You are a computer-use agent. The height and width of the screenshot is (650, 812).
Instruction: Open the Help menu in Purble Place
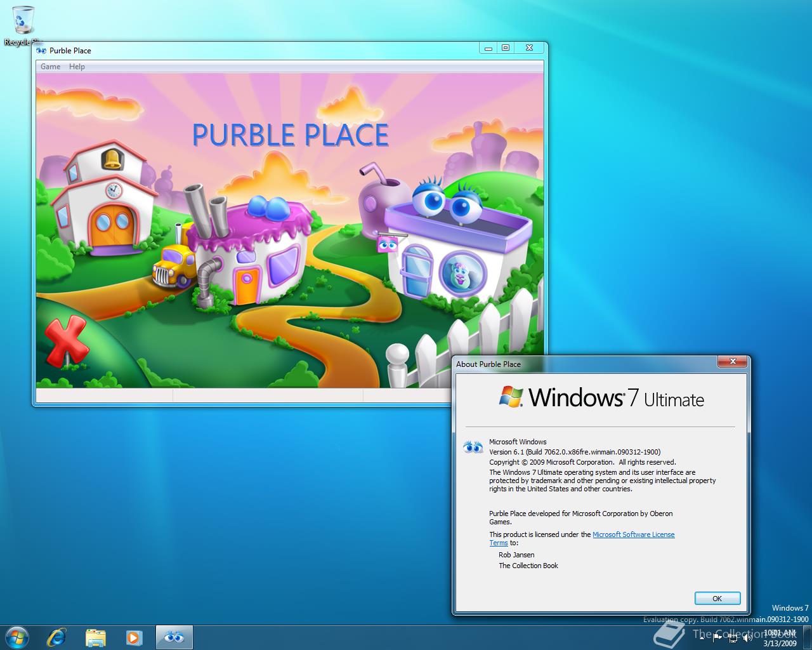pos(77,67)
